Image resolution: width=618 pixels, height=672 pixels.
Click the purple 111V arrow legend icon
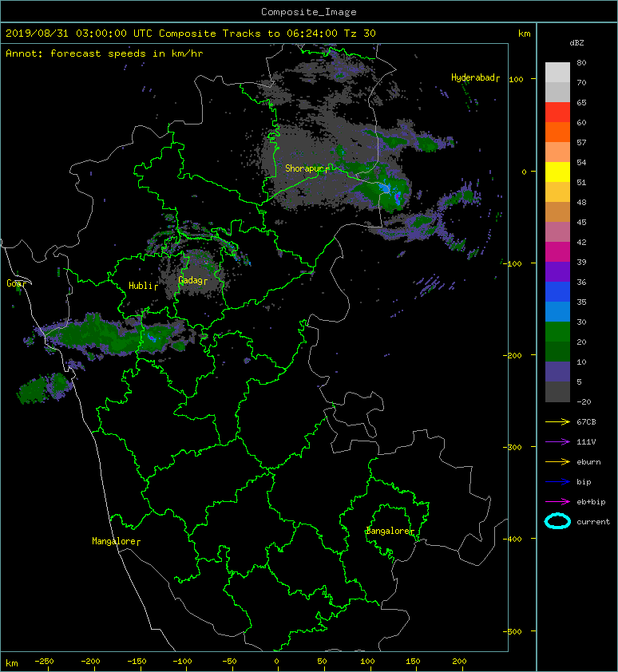(557, 442)
